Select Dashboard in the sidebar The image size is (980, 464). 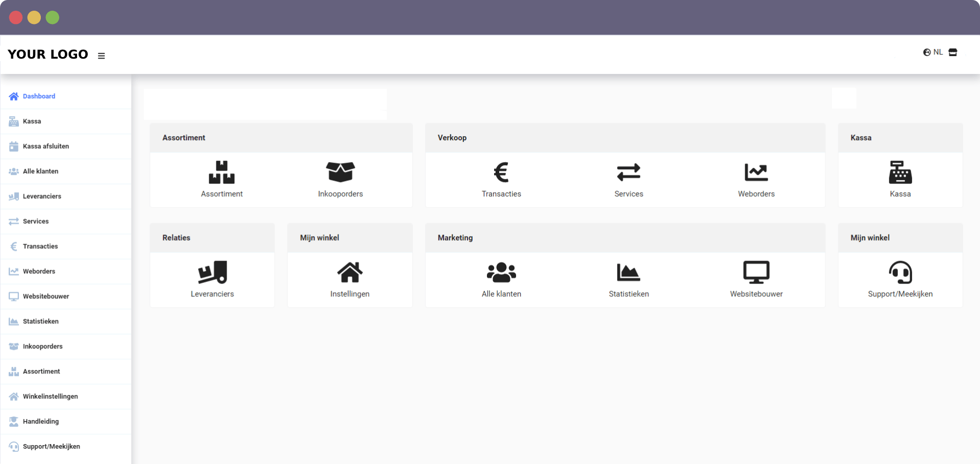39,96
